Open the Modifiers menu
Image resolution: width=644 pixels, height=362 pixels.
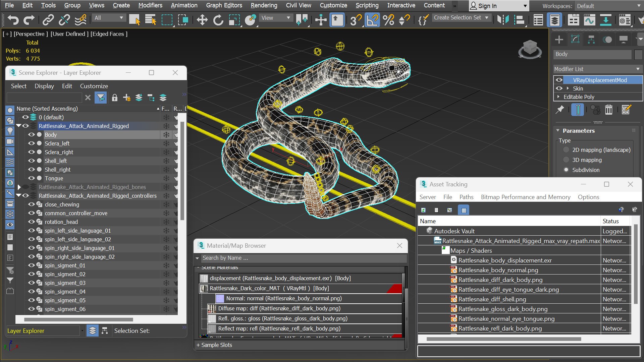tap(150, 5)
